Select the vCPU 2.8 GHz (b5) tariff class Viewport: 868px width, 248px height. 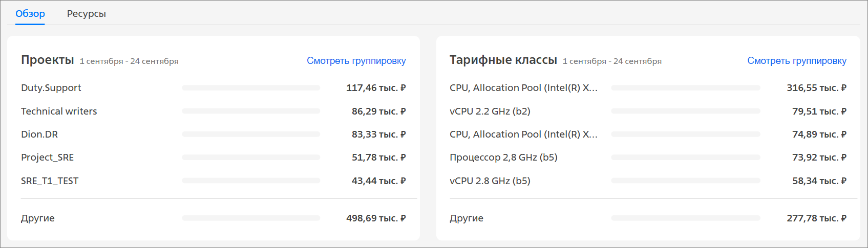[648, 181]
